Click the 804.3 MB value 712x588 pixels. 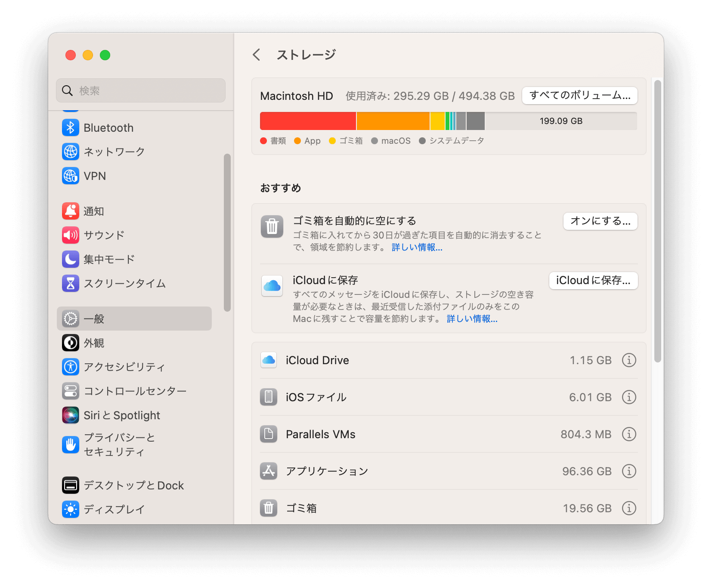click(x=586, y=434)
